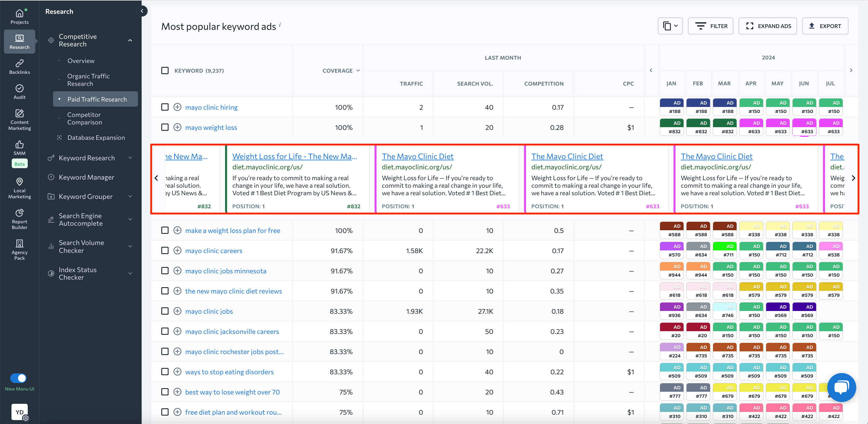The height and width of the screenshot is (424, 868).
Task: Open Local Marketing section
Action: click(x=20, y=188)
